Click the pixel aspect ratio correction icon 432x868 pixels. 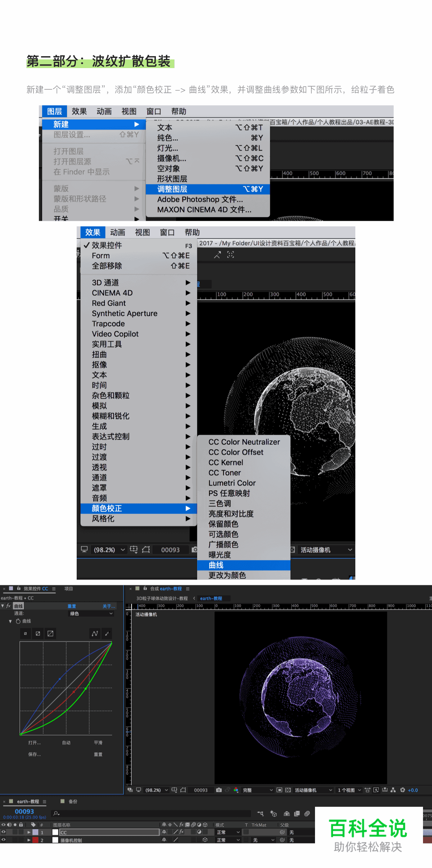(368, 790)
